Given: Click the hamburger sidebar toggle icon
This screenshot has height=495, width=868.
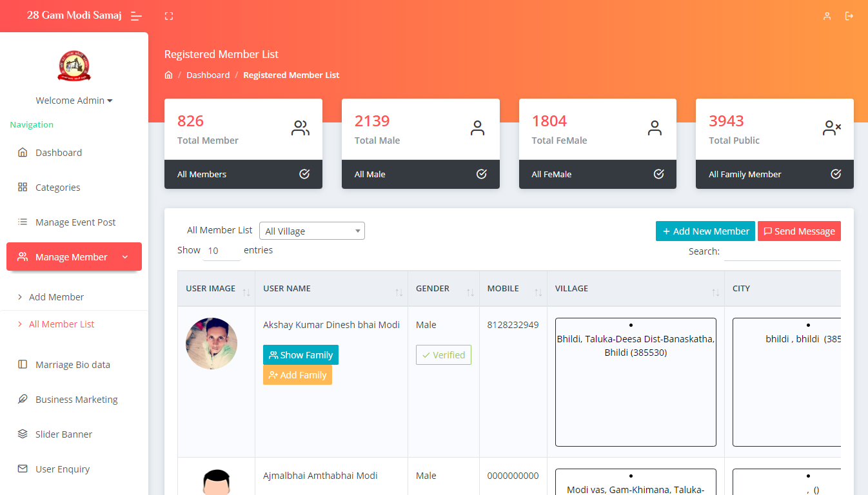Looking at the screenshot, I should tap(136, 16).
